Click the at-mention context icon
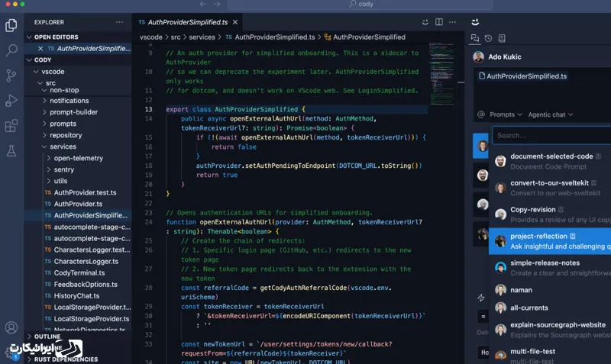Screen dimensions: 611x364 (x=481, y=114)
